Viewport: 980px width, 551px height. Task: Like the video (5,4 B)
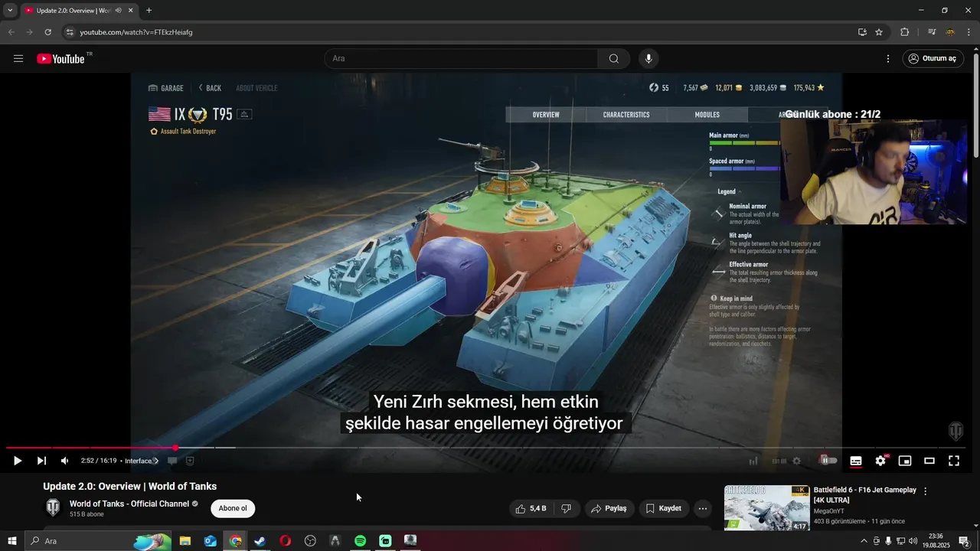click(x=531, y=508)
